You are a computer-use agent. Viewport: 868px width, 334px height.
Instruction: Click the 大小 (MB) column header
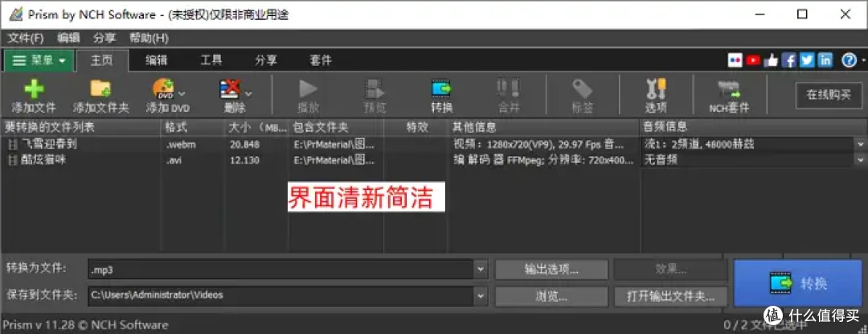tap(257, 127)
